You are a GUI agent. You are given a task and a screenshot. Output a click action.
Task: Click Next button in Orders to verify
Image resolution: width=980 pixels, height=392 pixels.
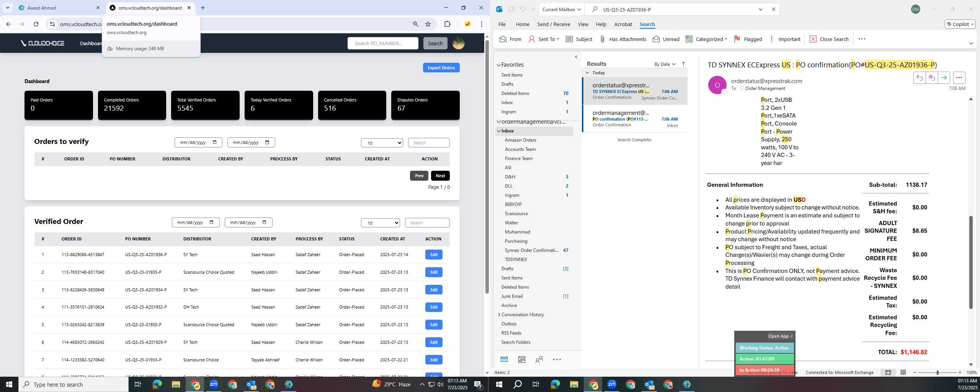point(440,176)
